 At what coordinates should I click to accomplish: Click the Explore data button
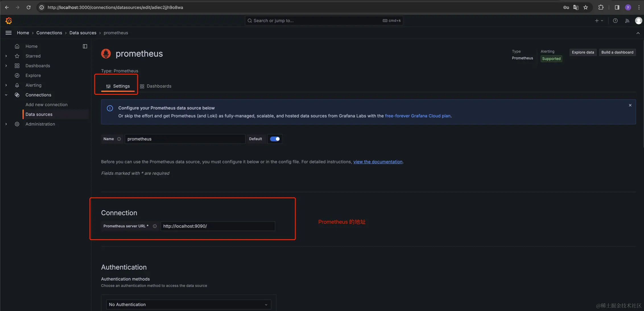(583, 52)
